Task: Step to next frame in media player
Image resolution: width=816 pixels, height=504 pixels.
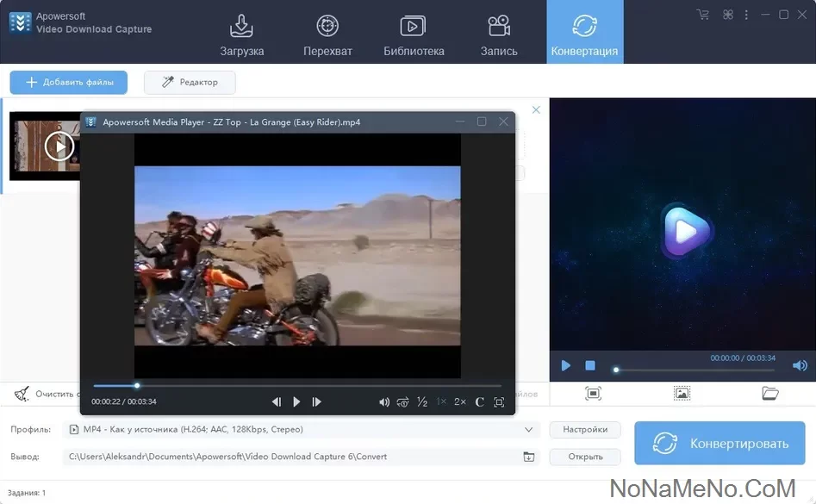Action: (x=316, y=401)
